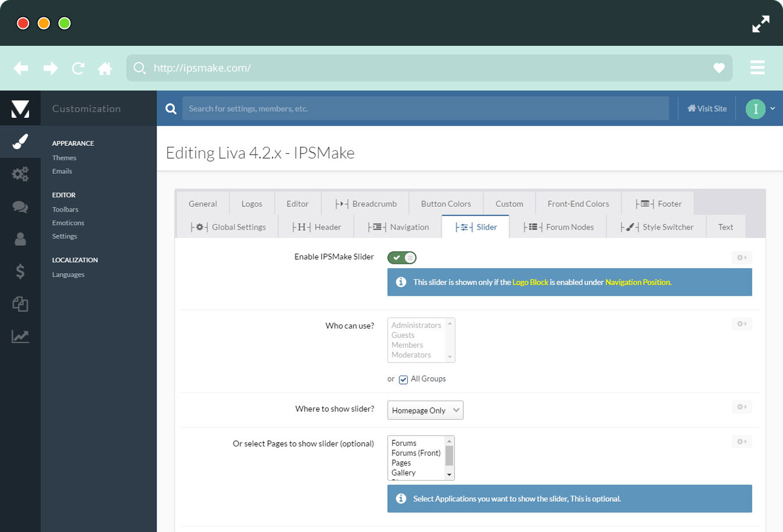Select the Slider tab
Image resolution: width=783 pixels, height=532 pixels.
pos(475,227)
